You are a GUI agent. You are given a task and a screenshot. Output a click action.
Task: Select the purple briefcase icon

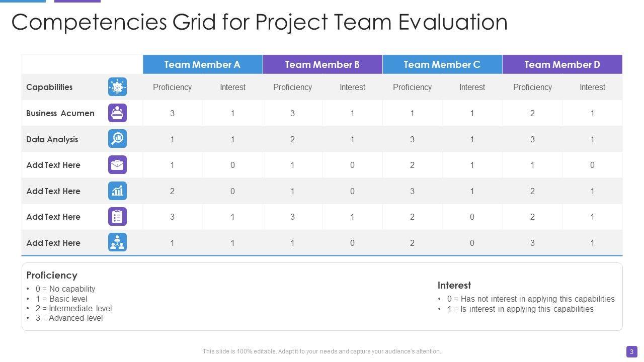pyautogui.click(x=117, y=165)
